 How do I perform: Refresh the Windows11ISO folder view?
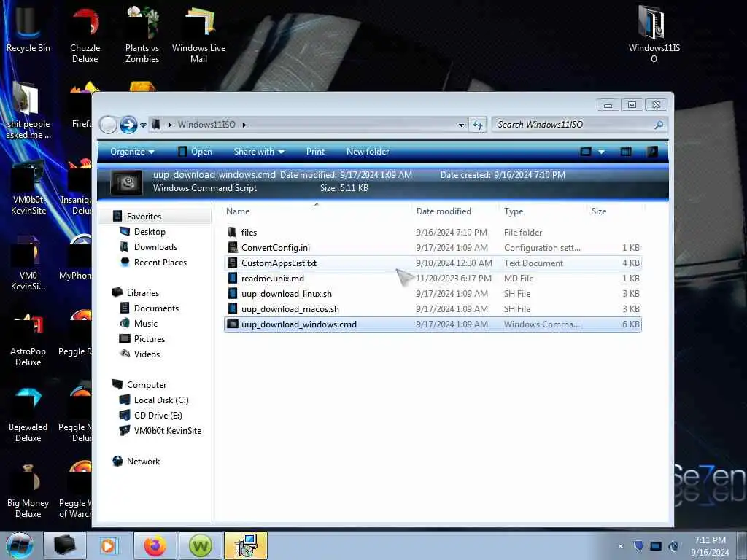click(x=477, y=125)
